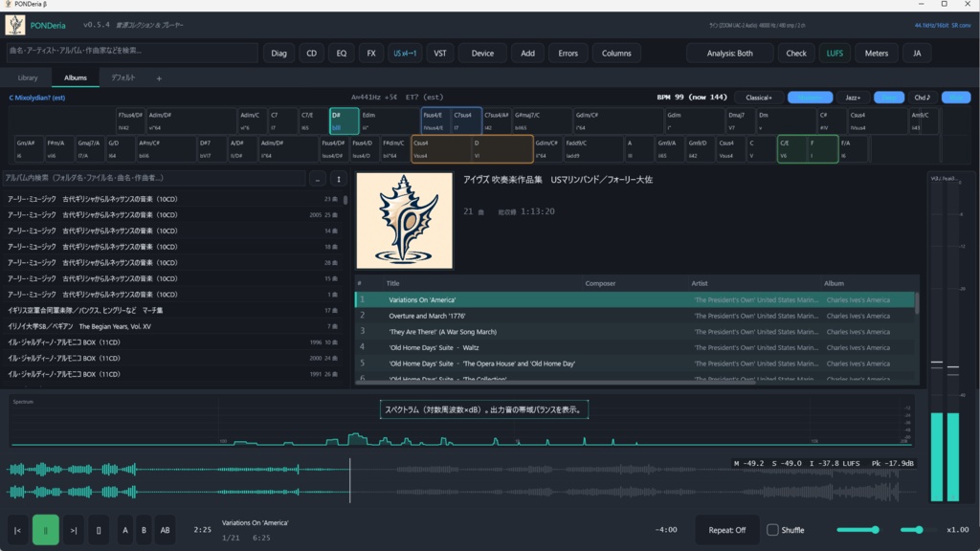This screenshot has height=551, width=980.
Task: Skip to the next track
Action: pyautogui.click(x=74, y=530)
